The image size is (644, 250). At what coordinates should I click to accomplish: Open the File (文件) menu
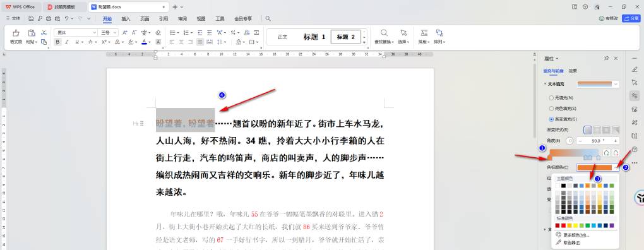(x=13, y=18)
